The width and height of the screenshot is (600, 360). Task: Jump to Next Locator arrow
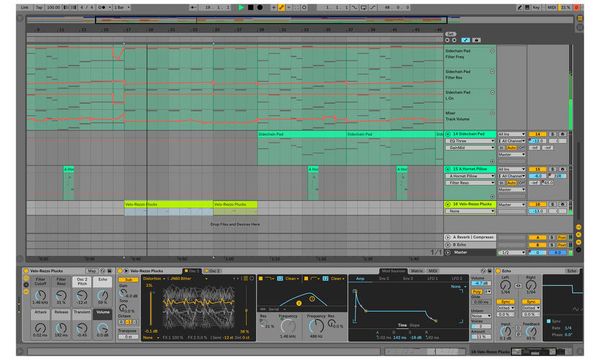(x=454, y=40)
